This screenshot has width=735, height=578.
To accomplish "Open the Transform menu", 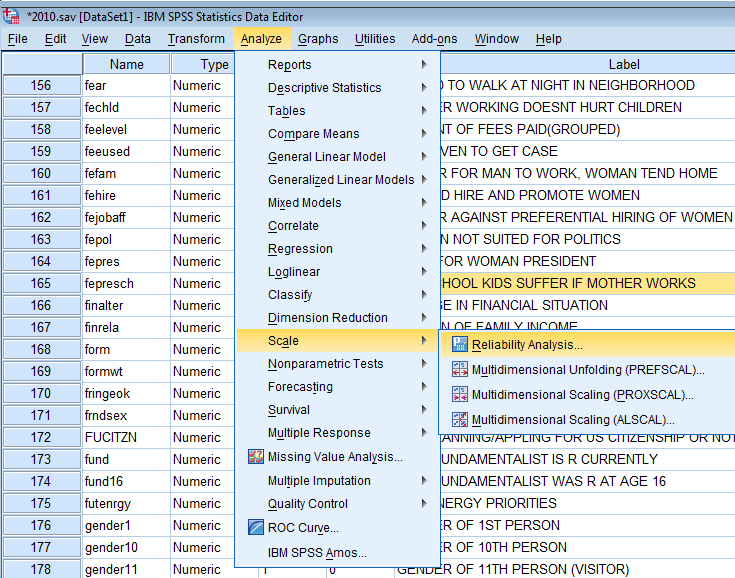I will [x=196, y=39].
